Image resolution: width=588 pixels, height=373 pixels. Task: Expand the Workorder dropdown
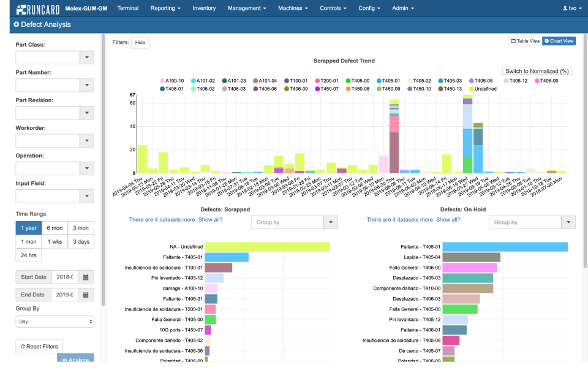point(87,141)
